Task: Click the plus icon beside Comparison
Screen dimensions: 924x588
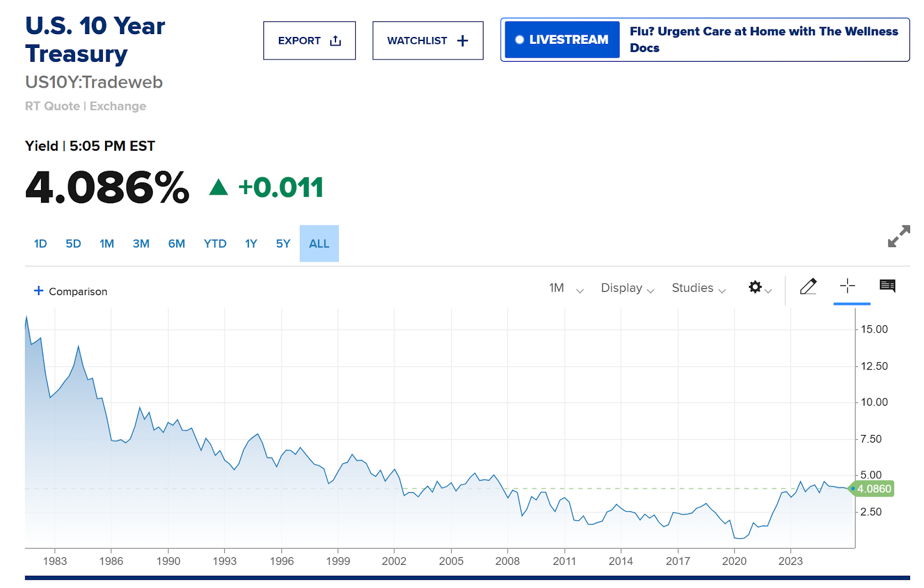Action: [x=39, y=291]
